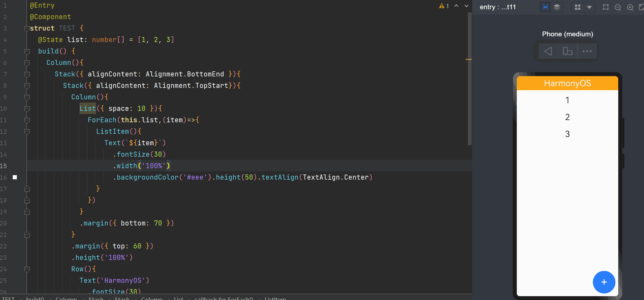Zoom out the previewer with the minus magnifier

pos(618,7)
